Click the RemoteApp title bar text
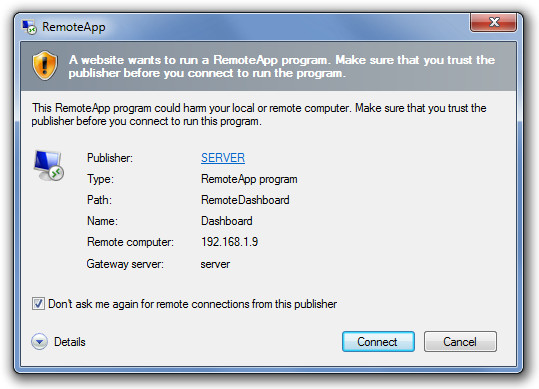 click(x=74, y=27)
